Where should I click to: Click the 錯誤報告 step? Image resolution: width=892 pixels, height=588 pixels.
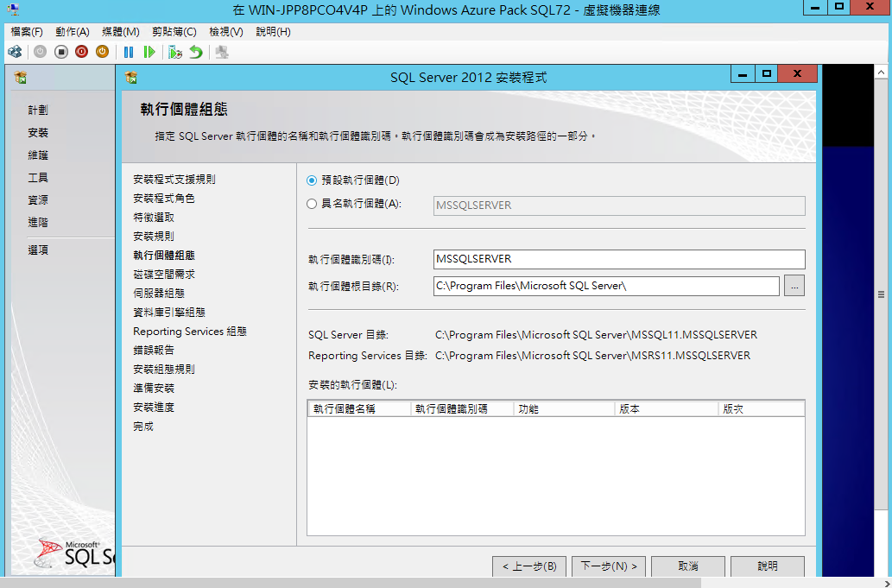tap(154, 351)
